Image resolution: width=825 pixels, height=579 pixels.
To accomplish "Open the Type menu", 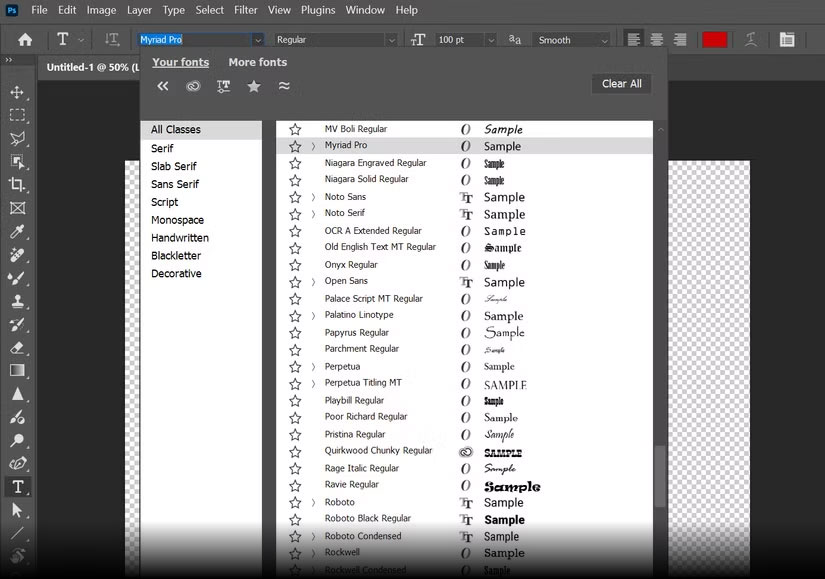I will click(x=175, y=10).
